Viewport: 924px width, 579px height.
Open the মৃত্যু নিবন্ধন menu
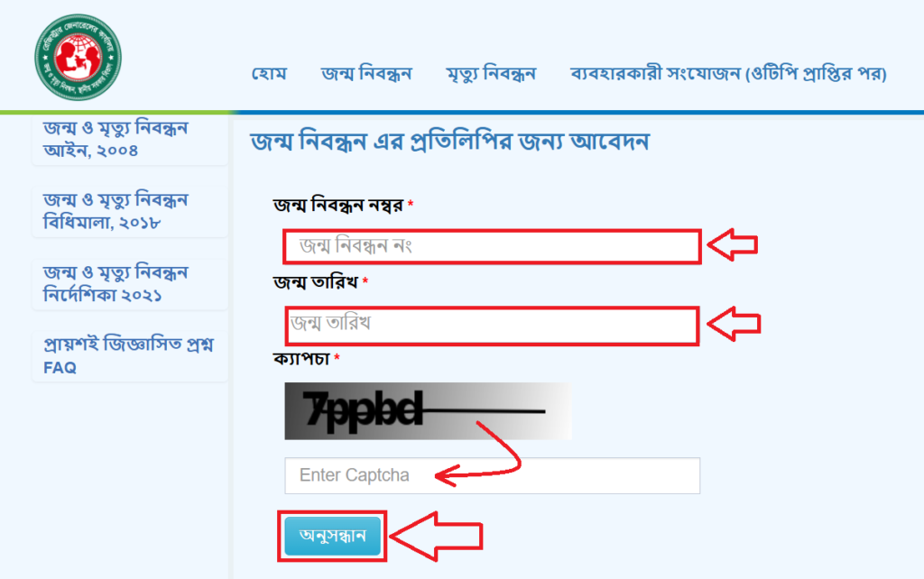click(491, 74)
